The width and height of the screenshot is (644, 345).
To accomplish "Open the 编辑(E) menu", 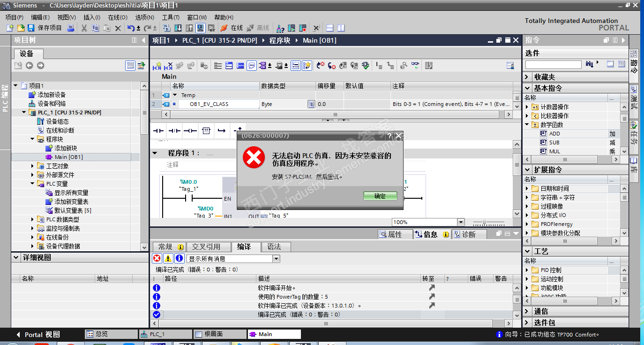I will 41,17.
